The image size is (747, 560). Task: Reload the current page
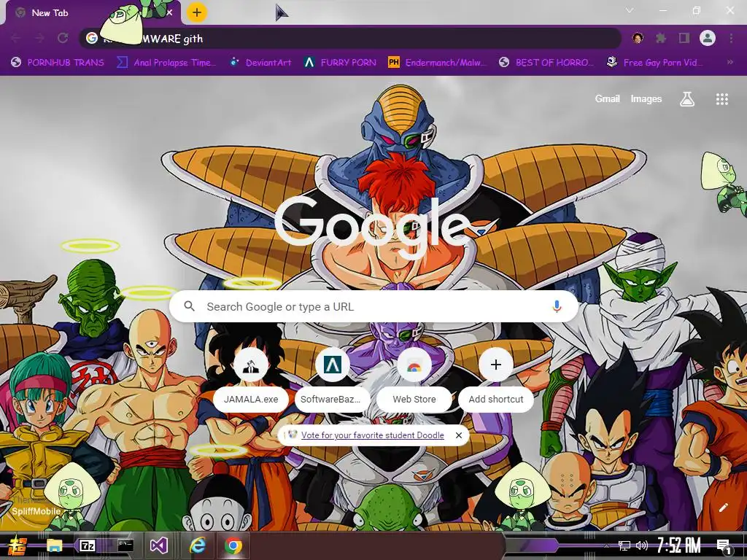pyautogui.click(x=63, y=38)
